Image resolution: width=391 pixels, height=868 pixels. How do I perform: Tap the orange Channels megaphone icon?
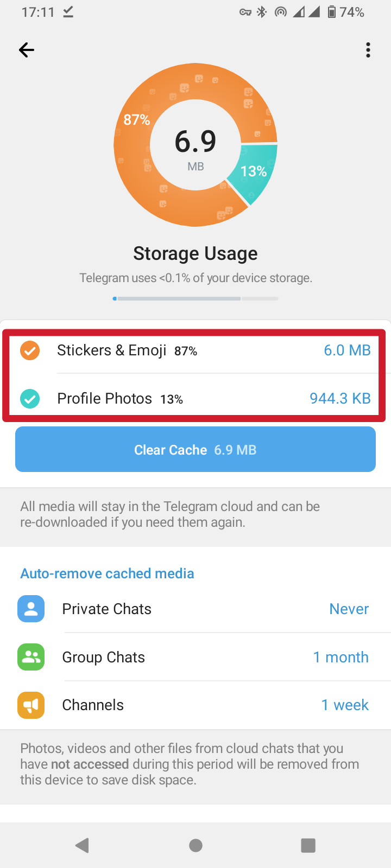pos(31,705)
